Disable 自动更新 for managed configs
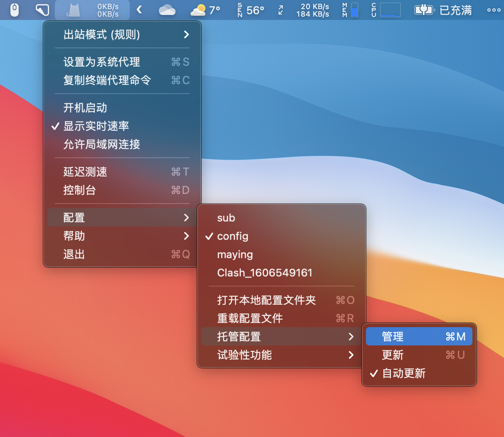 [x=403, y=373]
